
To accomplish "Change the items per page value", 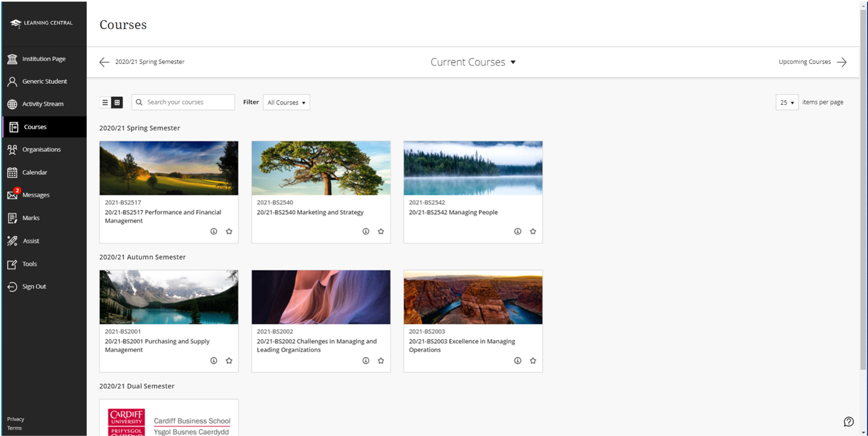I will pyautogui.click(x=787, y=102).
